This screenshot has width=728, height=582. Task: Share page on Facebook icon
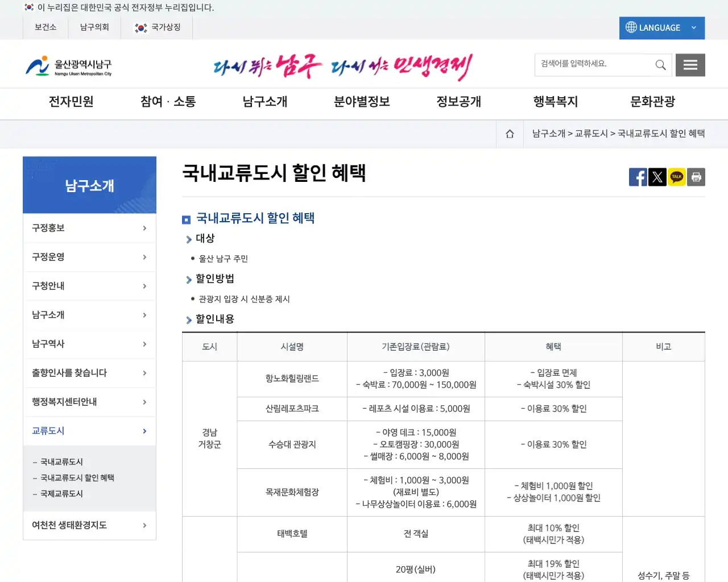tap(638, 177)
